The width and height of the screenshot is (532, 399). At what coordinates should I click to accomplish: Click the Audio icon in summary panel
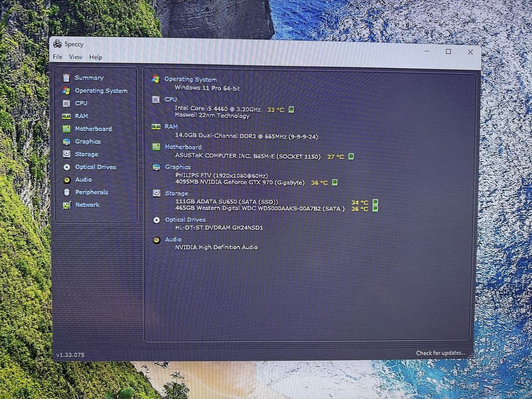point(156,240)
